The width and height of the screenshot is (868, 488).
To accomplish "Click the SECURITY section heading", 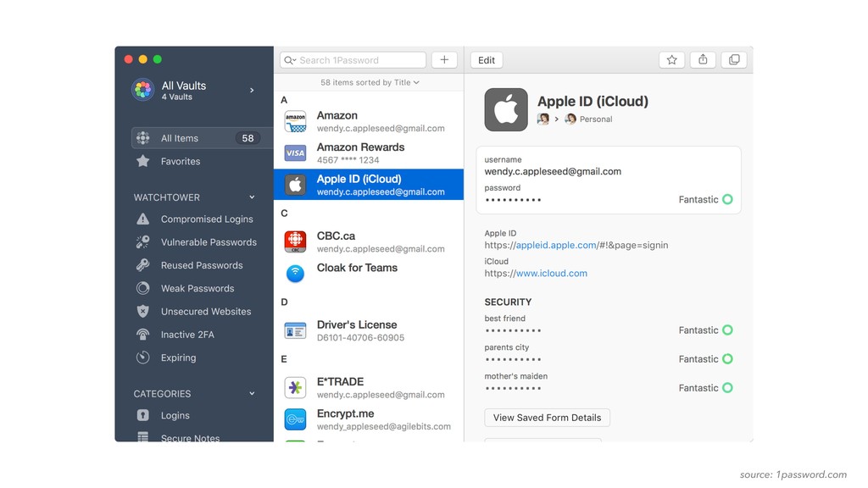I will pos(508,302).
